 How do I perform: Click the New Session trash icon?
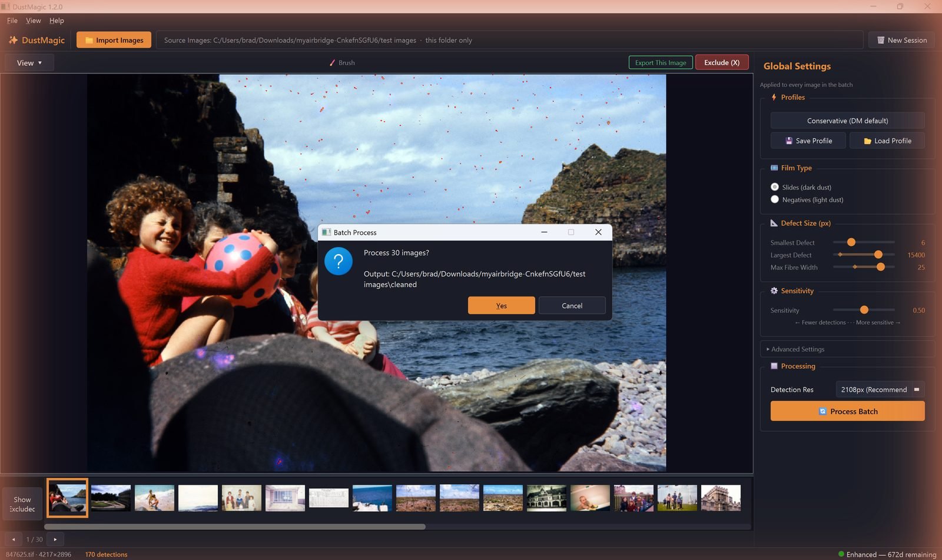tap(881, 40)
